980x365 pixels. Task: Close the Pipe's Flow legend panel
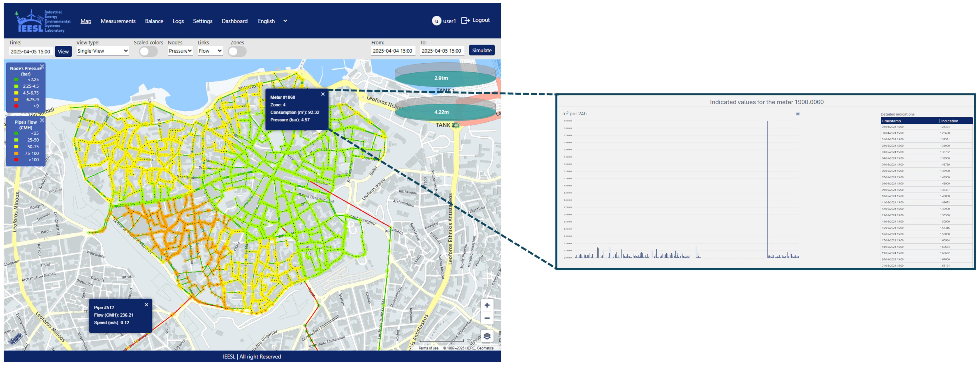click(x=42, y=120)
